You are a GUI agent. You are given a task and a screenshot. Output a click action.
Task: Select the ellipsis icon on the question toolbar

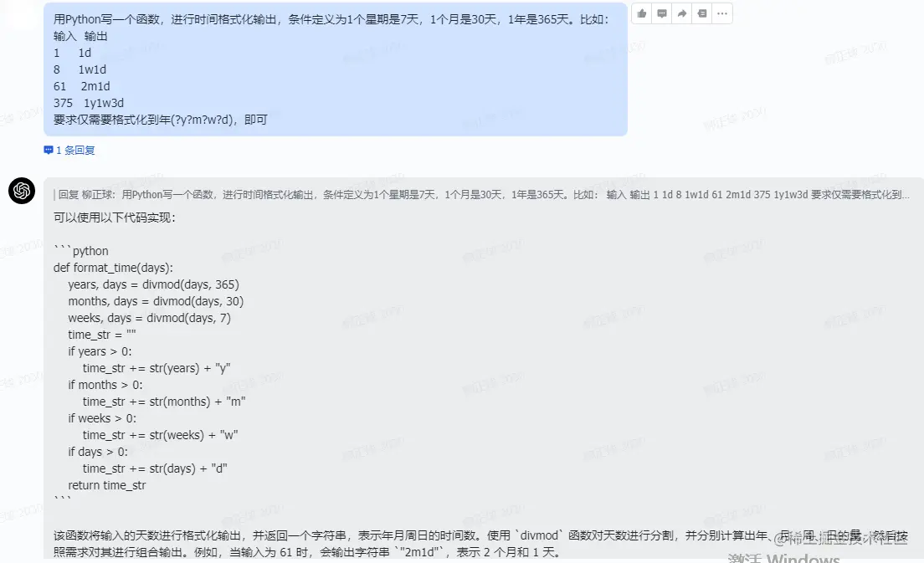click(x=721, y=13)
